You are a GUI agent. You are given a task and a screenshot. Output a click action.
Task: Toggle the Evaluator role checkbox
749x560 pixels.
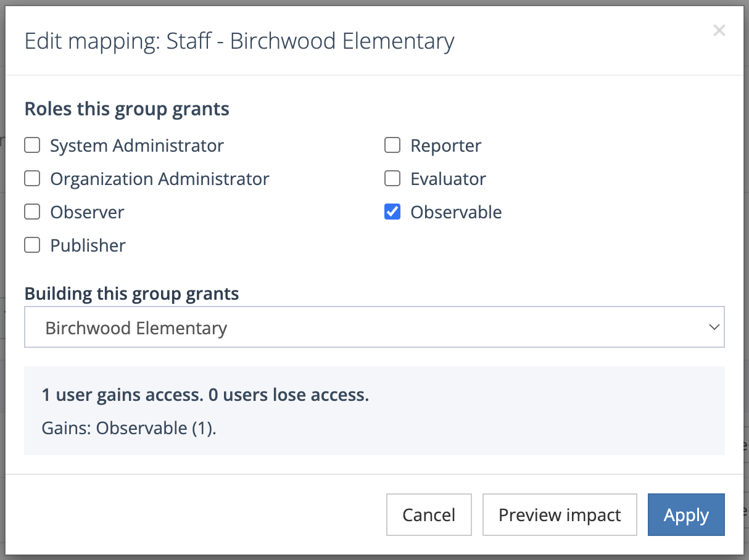[392, 179]
